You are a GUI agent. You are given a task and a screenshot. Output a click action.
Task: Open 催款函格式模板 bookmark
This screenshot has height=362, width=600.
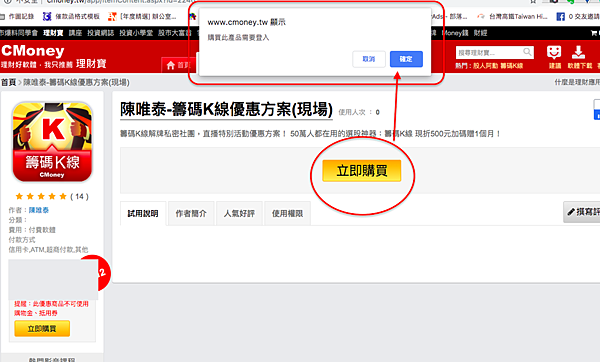pyautogui.click(x=72, y=16)
